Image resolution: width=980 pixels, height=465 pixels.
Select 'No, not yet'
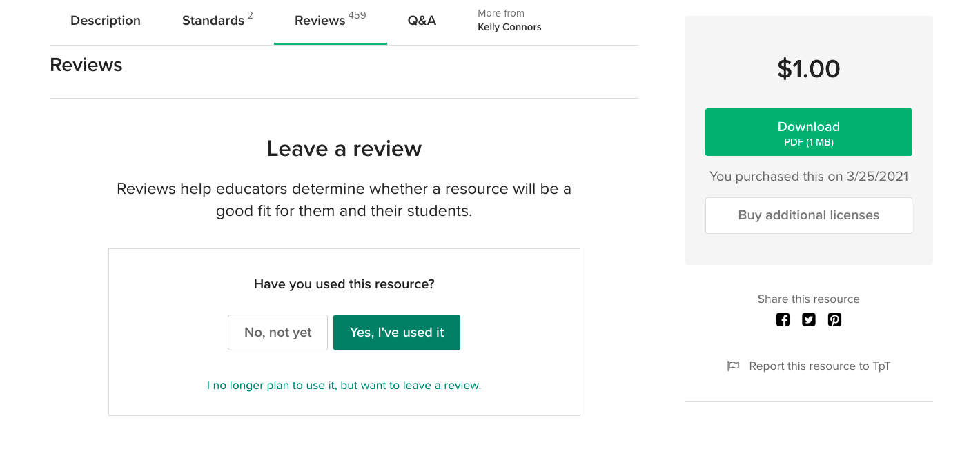point(277,332)
